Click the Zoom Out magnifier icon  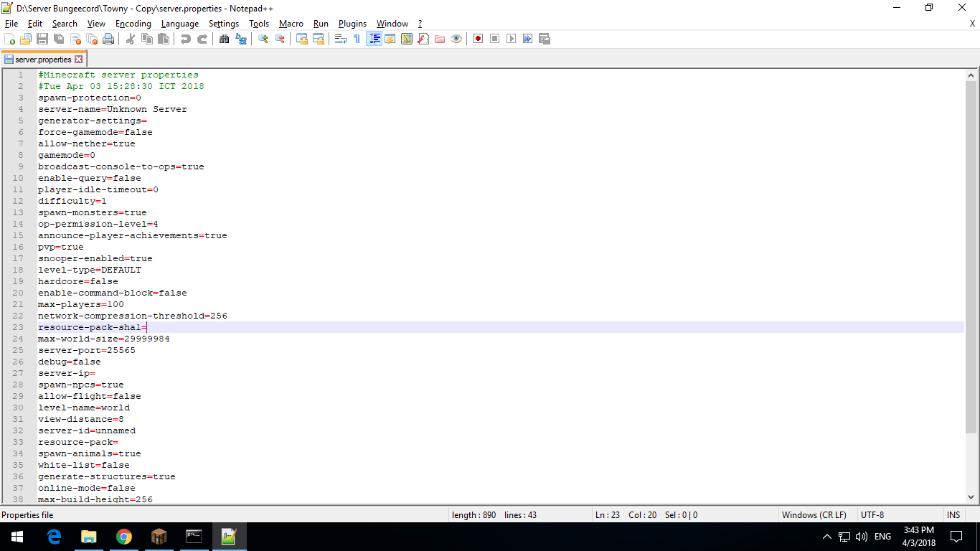coord(280,39)
